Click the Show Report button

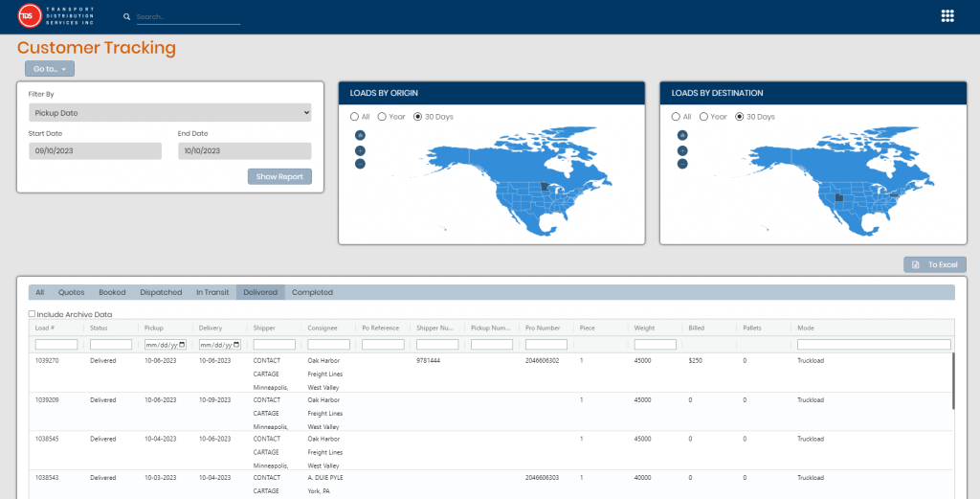tap(279, 176)
